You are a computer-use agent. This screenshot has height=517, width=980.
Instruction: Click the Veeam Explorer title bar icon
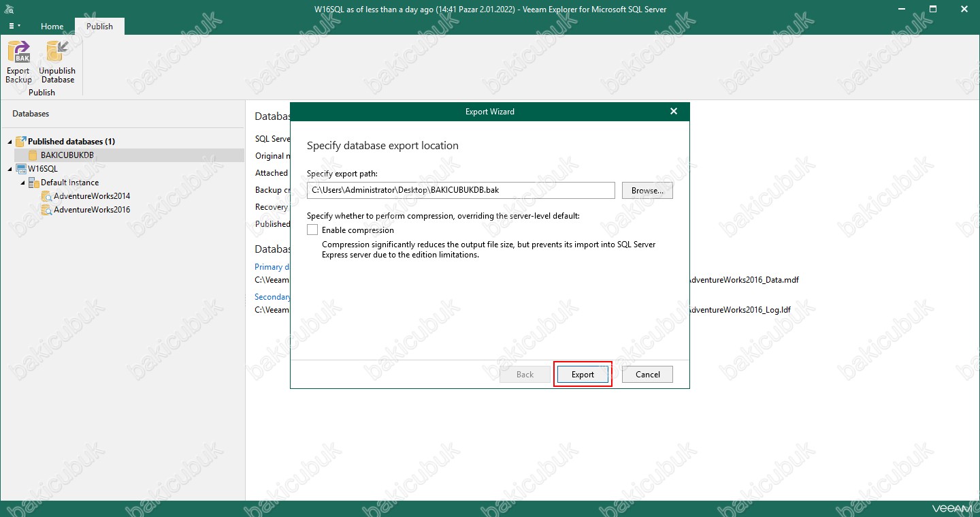[x=9, y=9]
